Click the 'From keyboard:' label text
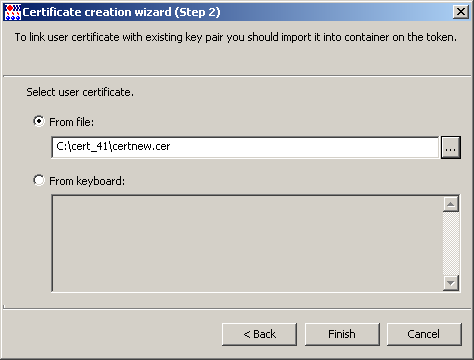 tap(87, 181)
